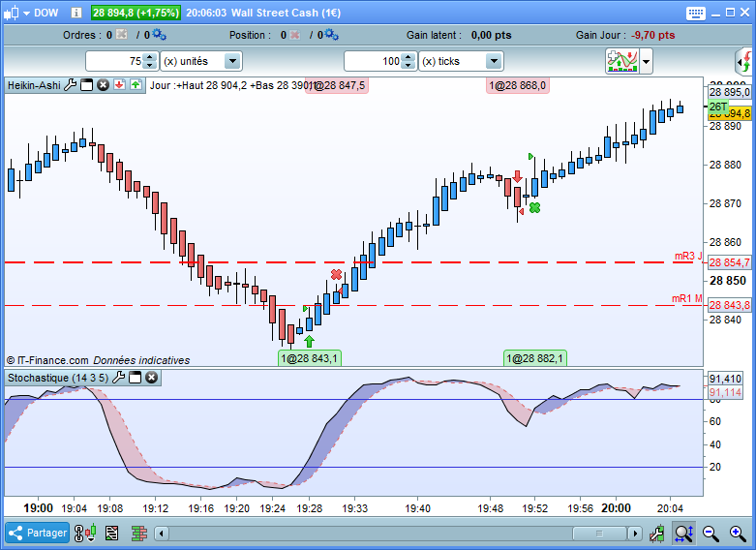Click the horizontal scrollbar thumb
This screenshot has height=550, width=756.
pyautogui.click(x=600, y=534)
